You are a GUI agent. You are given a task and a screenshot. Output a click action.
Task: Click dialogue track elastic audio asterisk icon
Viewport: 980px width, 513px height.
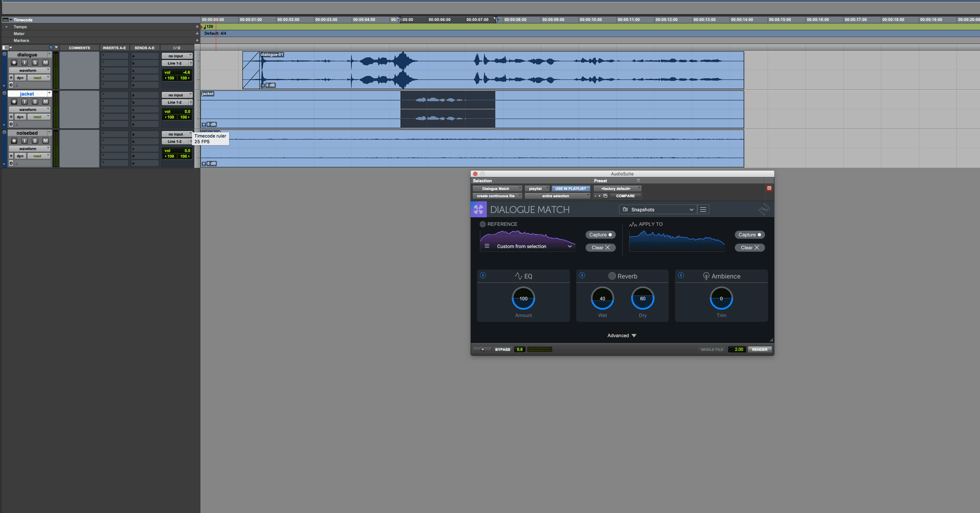click(11, 78)
